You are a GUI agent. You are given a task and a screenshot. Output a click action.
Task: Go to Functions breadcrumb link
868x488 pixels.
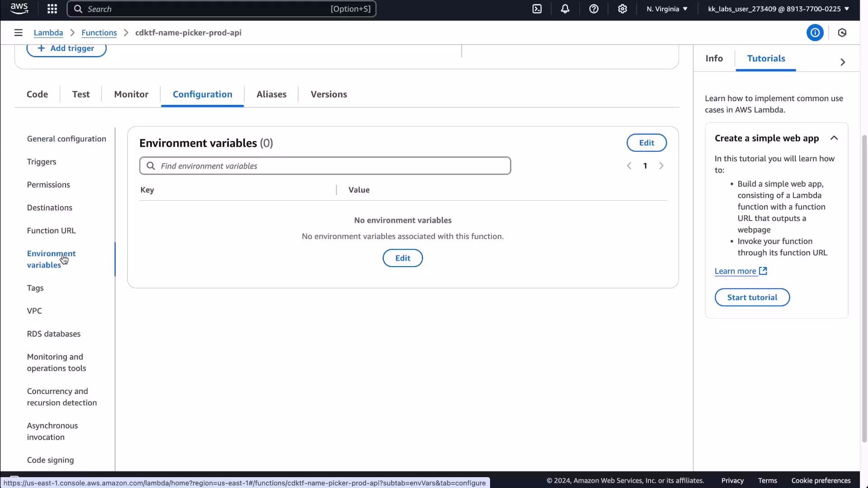click(x=99, y=33)
